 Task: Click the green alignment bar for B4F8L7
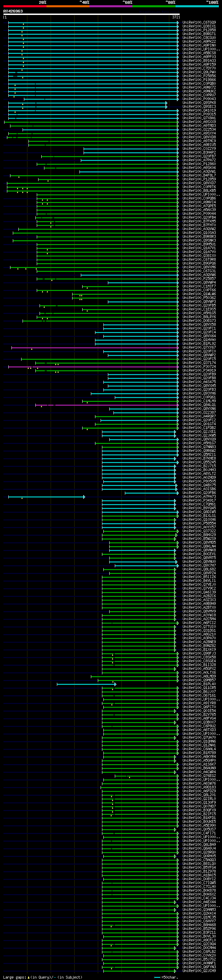pos(94,175)
